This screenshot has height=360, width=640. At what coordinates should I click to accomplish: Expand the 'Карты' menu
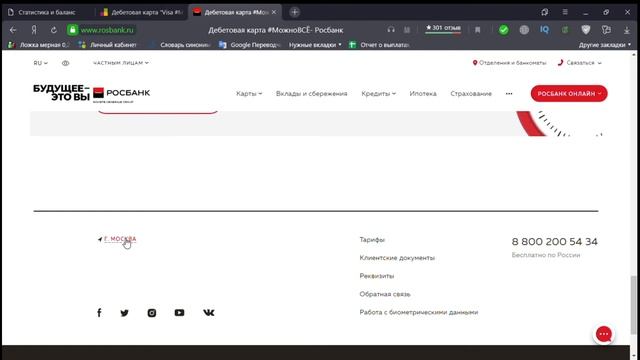pos(249,93)
